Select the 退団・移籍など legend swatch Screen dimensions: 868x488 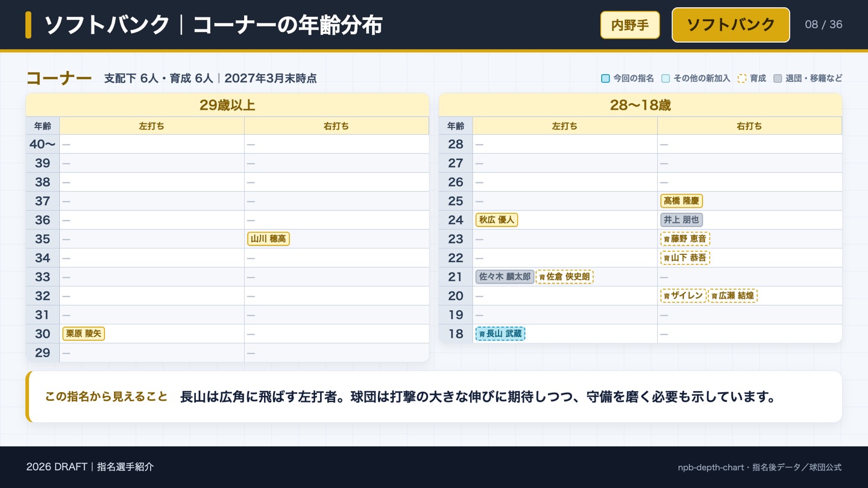click(x=778, y=78)
